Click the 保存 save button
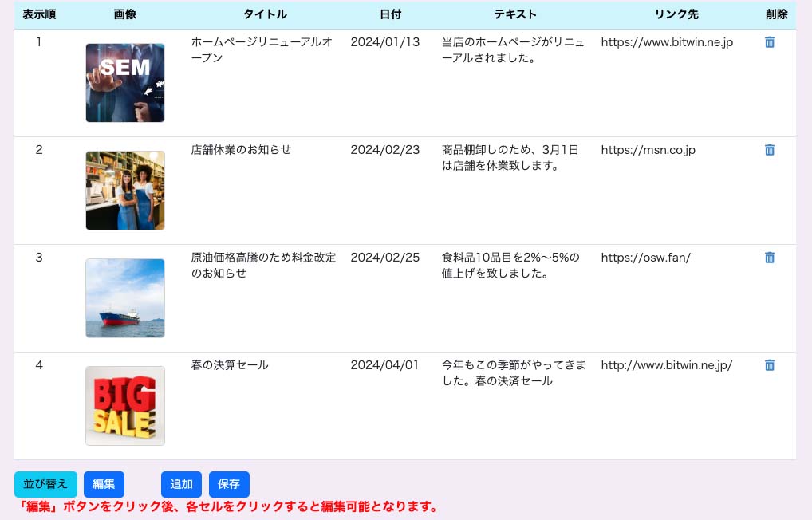 click(229, 484)
